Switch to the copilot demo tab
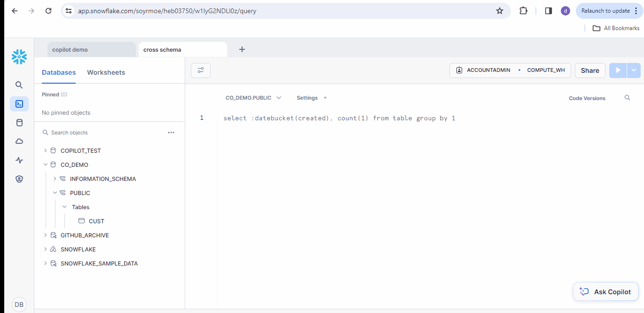 (x=91, y=49)
